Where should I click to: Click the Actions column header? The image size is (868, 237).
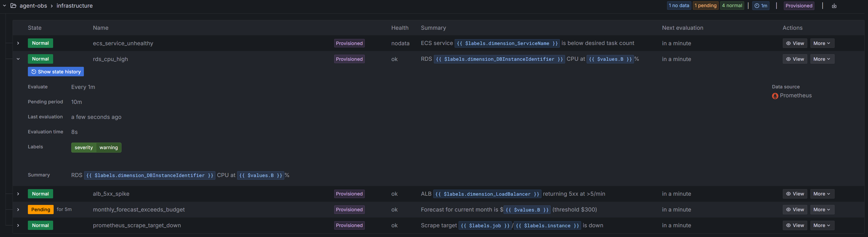click(793, 28)
